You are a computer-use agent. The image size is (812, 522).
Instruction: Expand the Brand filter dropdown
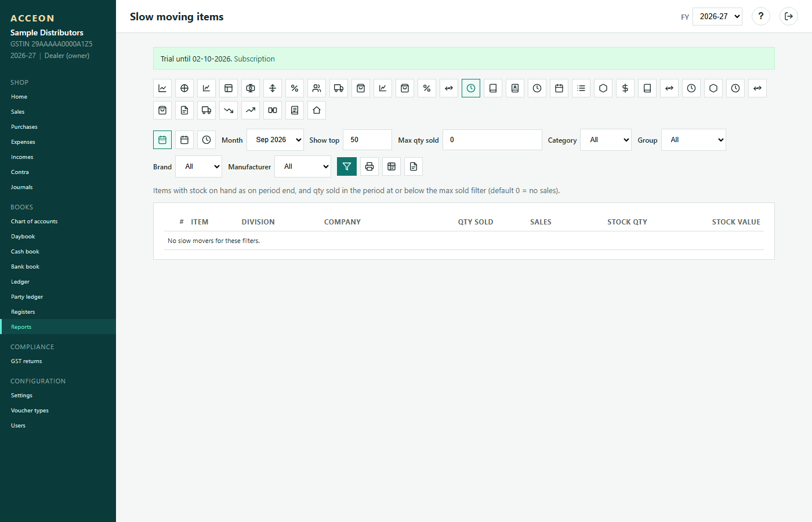coord(199,166)
